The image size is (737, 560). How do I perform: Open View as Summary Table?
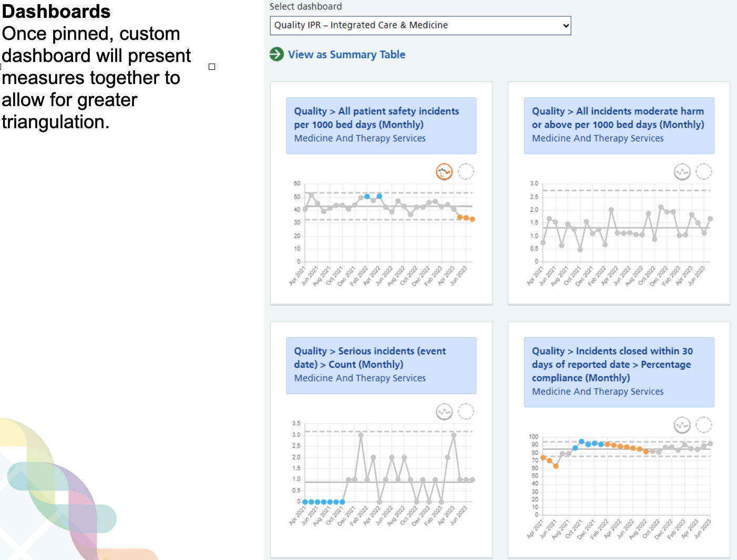pos(347,54)
